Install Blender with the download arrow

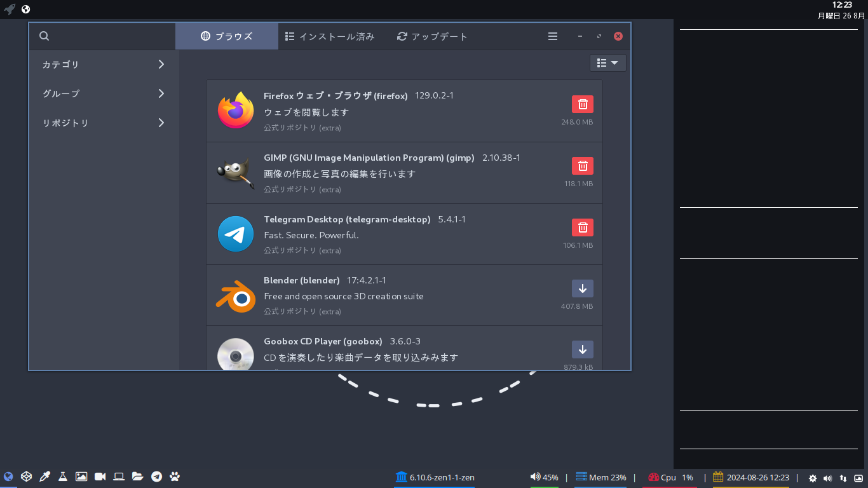[583, 288]
